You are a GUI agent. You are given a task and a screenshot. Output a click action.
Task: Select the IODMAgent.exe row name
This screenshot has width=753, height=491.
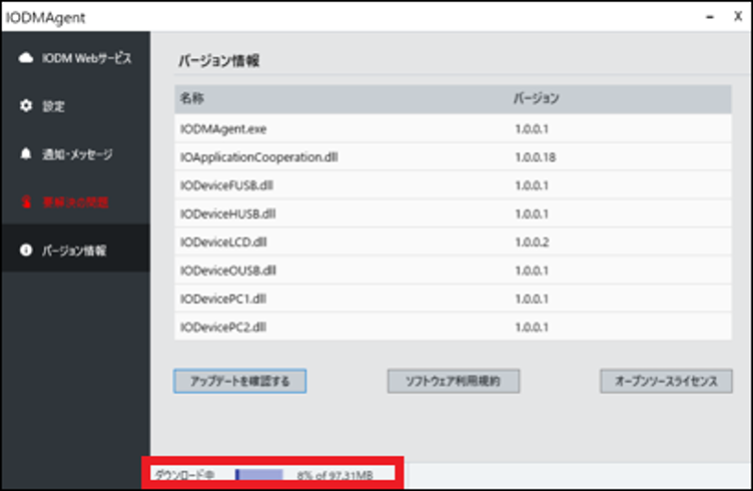(x=223, y=129)
